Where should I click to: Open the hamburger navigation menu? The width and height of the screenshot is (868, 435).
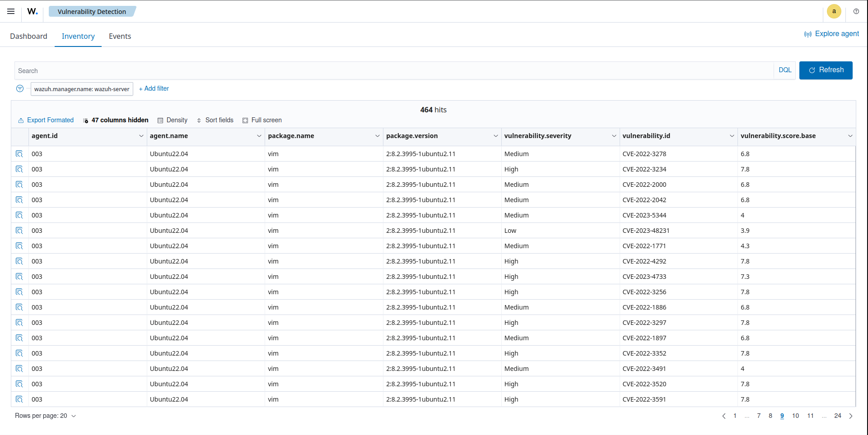tap(11, 11)
